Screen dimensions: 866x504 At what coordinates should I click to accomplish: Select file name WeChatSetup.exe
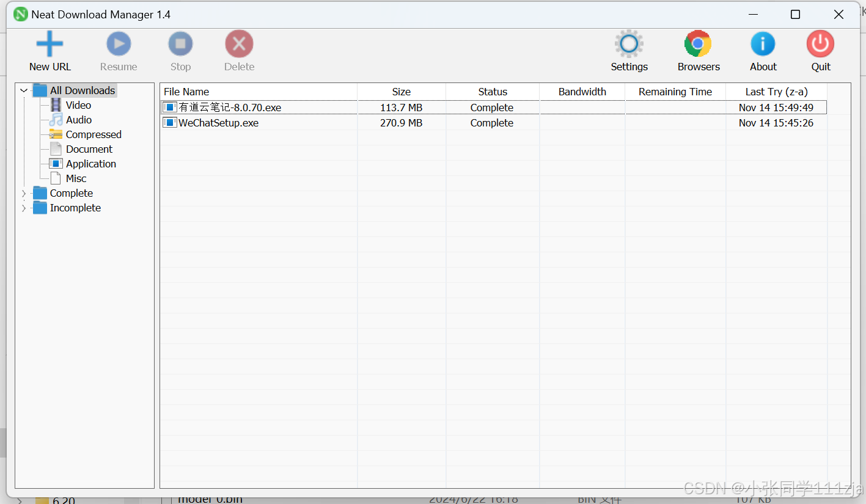[218, 123]
